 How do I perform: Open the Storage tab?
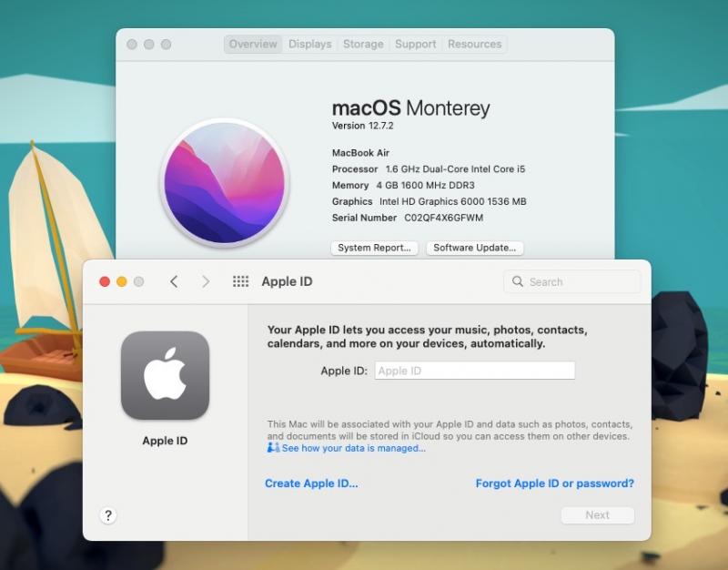(363, 44)
